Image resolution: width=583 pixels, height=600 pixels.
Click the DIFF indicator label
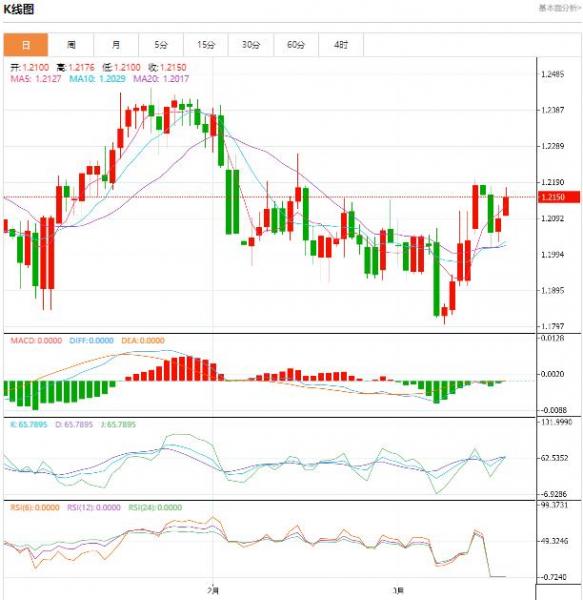[x=91, y=341]
